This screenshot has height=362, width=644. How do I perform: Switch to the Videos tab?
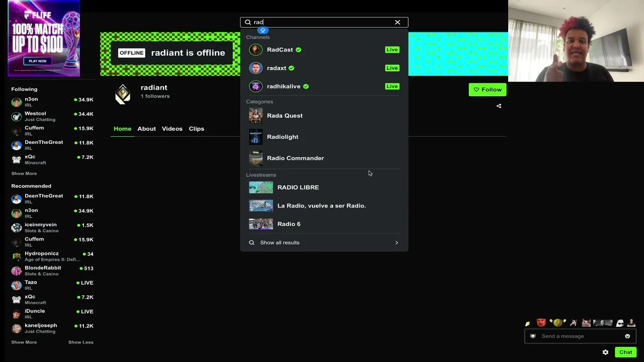pyautogui.click(x=172, y=129)
